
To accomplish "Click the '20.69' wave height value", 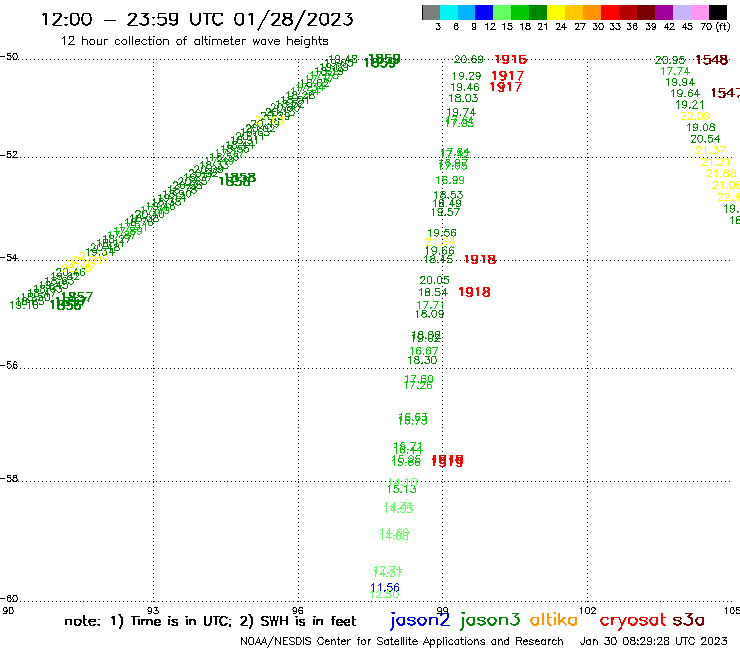I will point(469,59).
